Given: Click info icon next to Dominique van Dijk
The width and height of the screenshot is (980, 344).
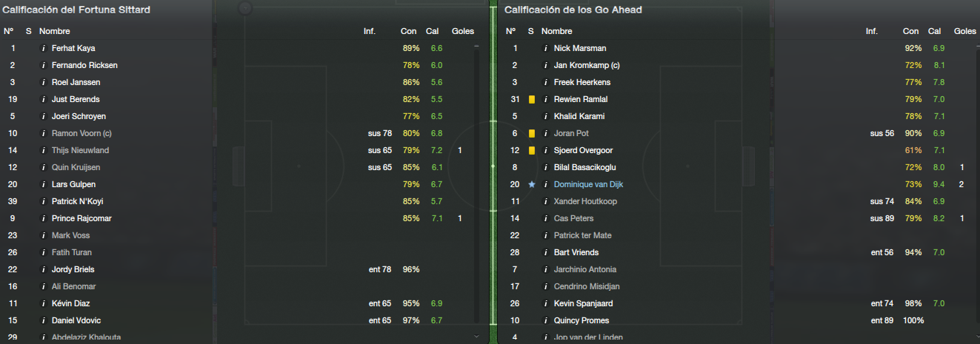Looking at the screenshot, I should 546,184.
